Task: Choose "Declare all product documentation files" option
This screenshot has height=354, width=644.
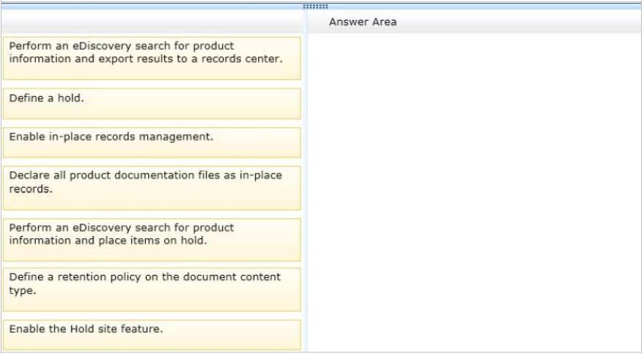Action: (x=151, y=188)
